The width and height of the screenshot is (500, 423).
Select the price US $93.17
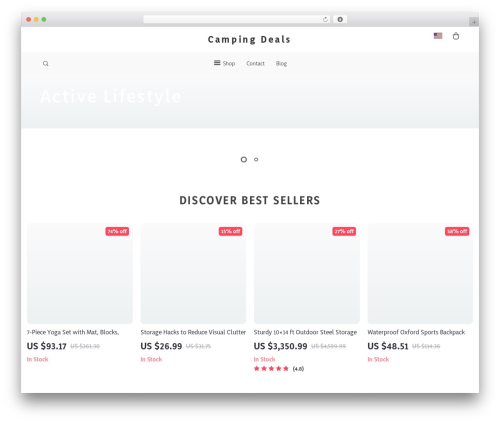[x=47, y=346]
